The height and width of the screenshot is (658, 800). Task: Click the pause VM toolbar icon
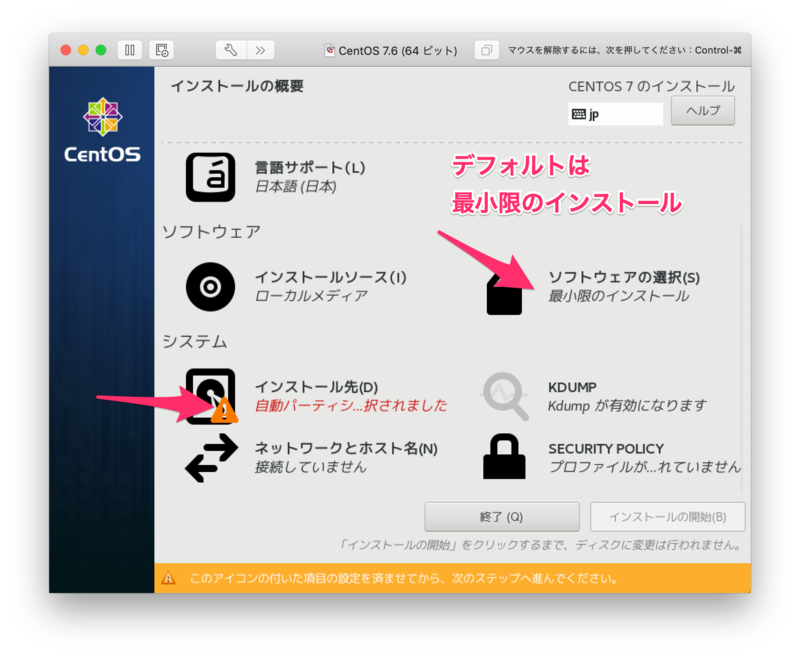(130, 50)
